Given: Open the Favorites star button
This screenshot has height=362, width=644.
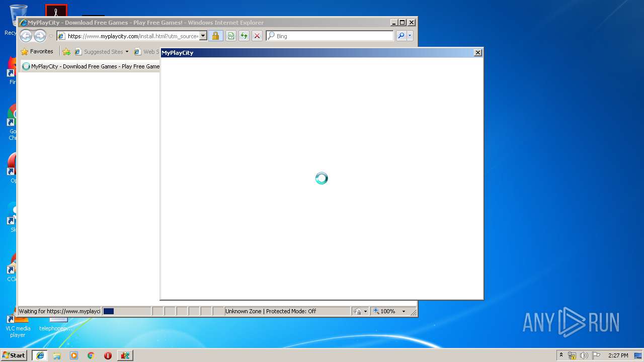Looking at the screenshot, I should [37, 51].
